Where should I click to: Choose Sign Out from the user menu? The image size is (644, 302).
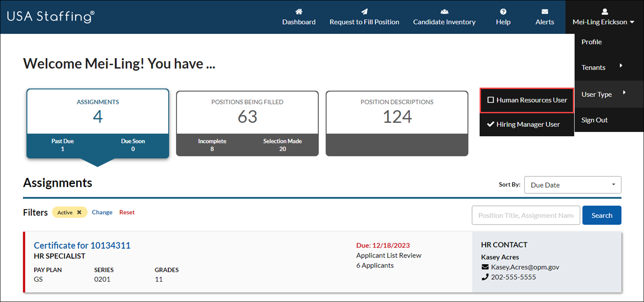[594, 120]
